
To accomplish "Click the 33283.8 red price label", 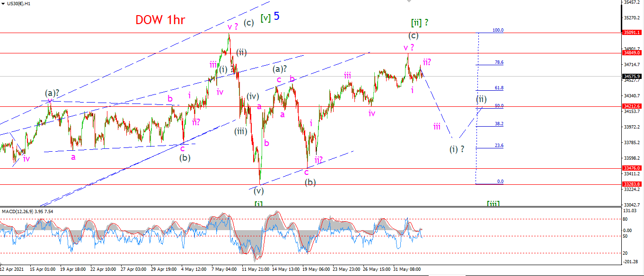I will coord(632,184).
